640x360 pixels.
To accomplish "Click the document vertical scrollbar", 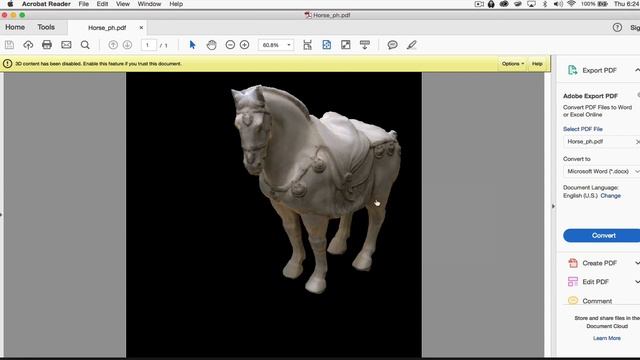I will 547,214.
